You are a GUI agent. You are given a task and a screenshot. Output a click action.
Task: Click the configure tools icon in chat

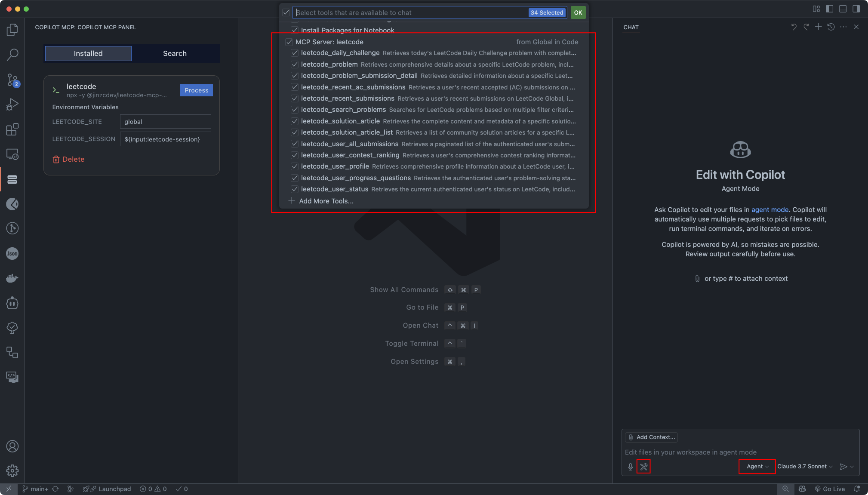pyautogui.click(x=643, y=467)
